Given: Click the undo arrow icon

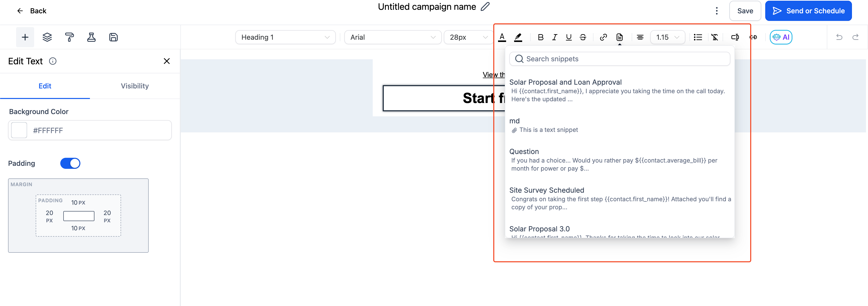Looking at the screenshot, I should pos(839,37).
